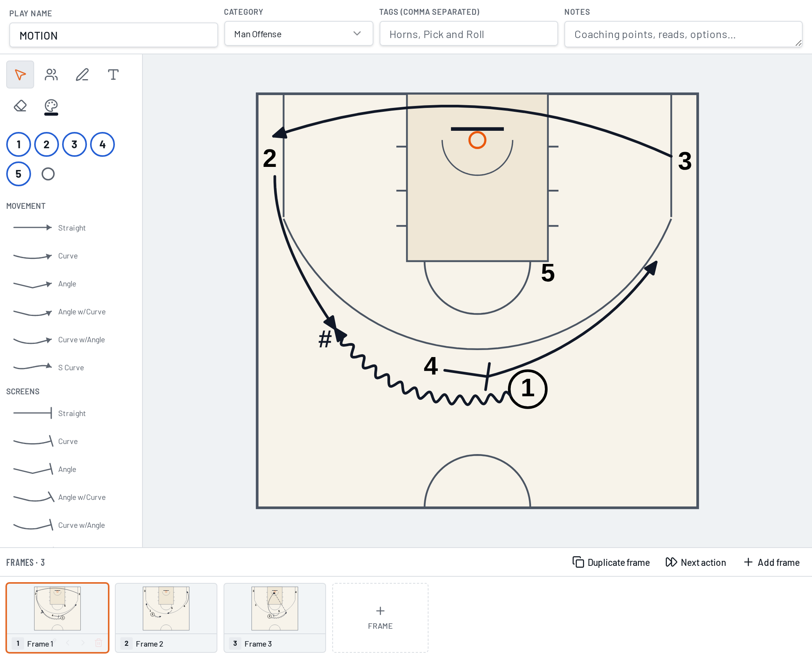812x659 pixels.
Task: Select player 5 on the court
Action: click(x=548, y=273)
